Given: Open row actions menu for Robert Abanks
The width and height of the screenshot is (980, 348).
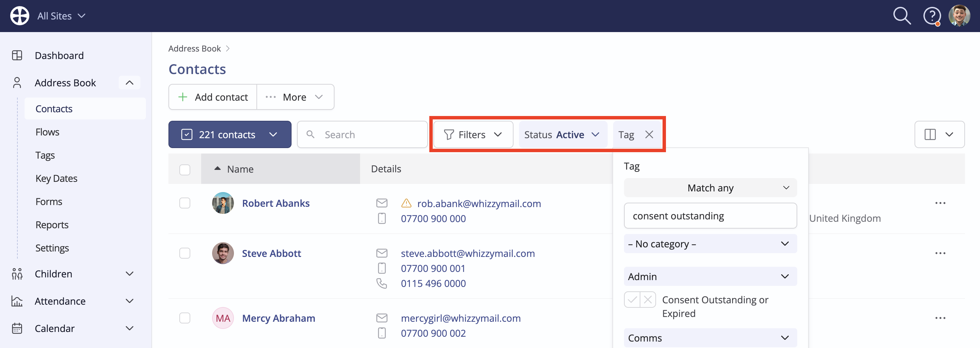Looking at the screenshot, I should pyautogui.click(x=940, y=203).
